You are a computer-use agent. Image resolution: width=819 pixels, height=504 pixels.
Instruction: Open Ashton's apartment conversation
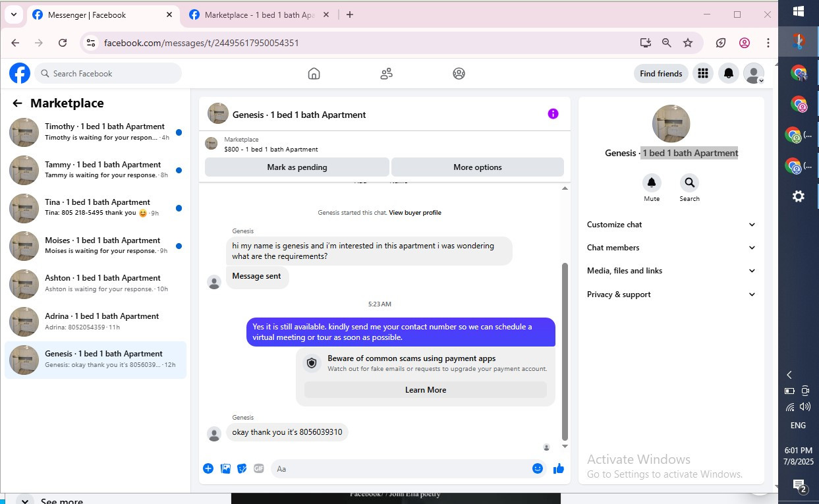pyautogui.click(x=96, y=284)
